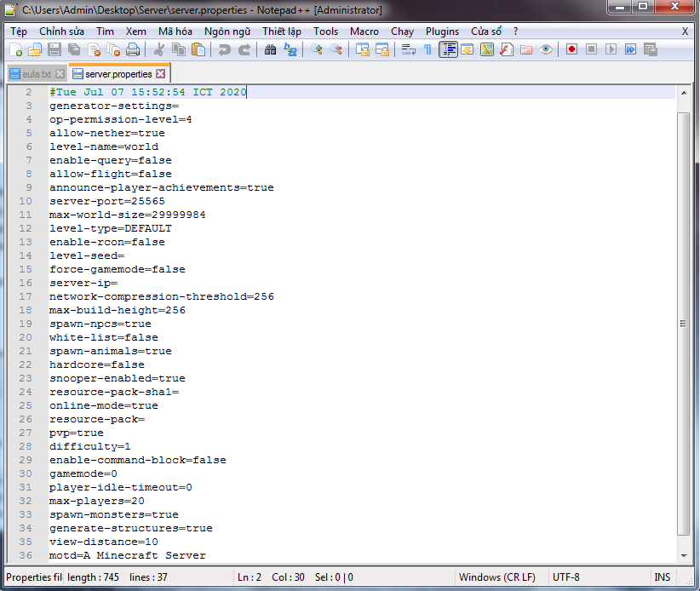Click the Find and Replace icon
This screenshot has width=700, height=591.
click(290, 49)
